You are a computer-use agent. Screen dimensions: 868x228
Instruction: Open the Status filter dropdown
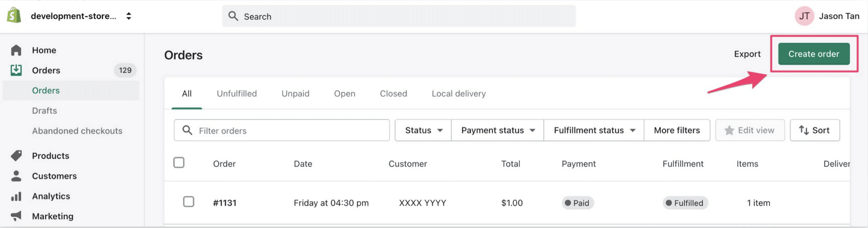(x=423, y=130)
